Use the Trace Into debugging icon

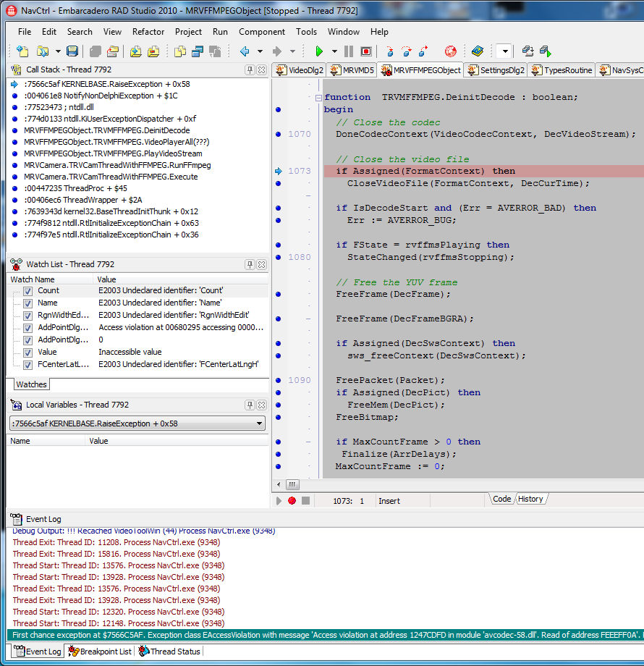click(389, 52)
